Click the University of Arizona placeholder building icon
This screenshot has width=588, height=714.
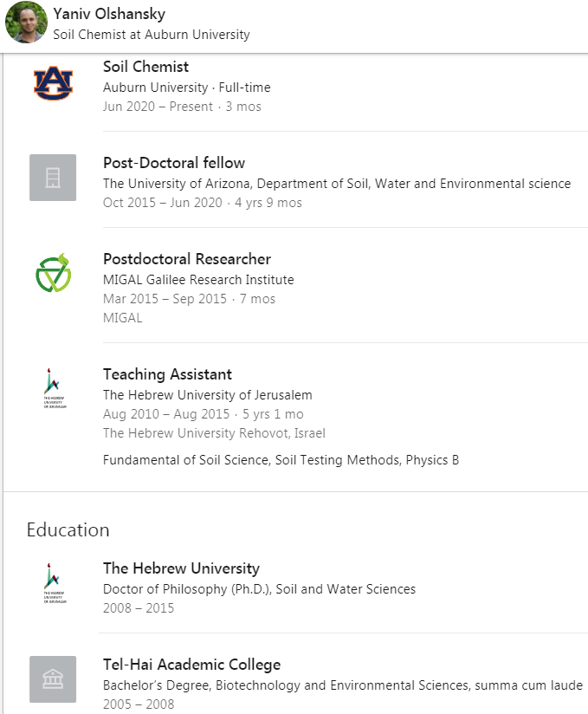tap(53, 178)
